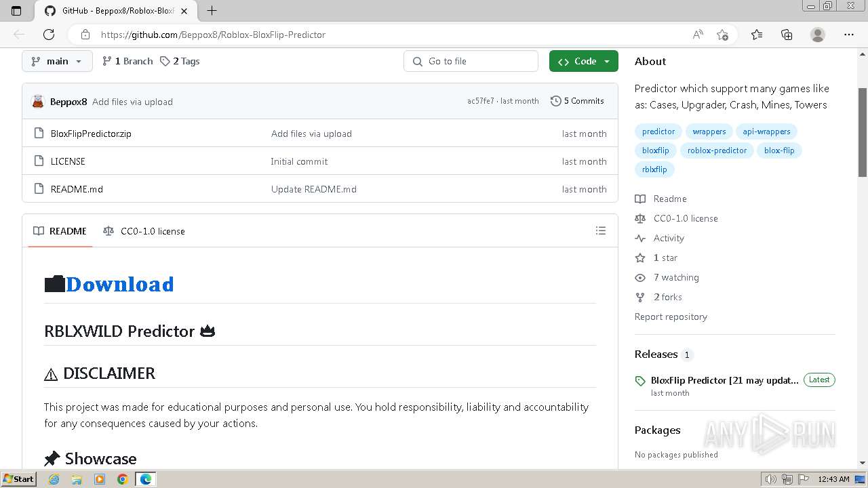This screenshot has width=868, height=488.
Task: Select the blox-flip topic tag
Action: click(779, 150)
